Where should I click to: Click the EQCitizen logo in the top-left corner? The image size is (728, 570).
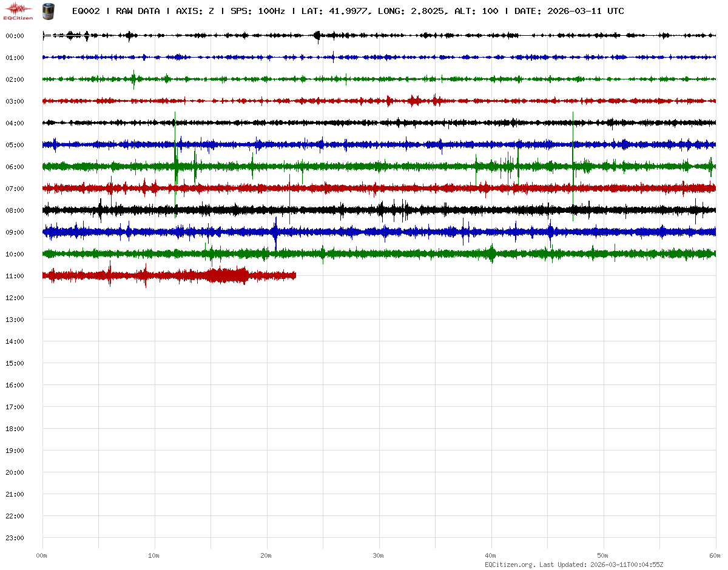(x=18, y=10)
